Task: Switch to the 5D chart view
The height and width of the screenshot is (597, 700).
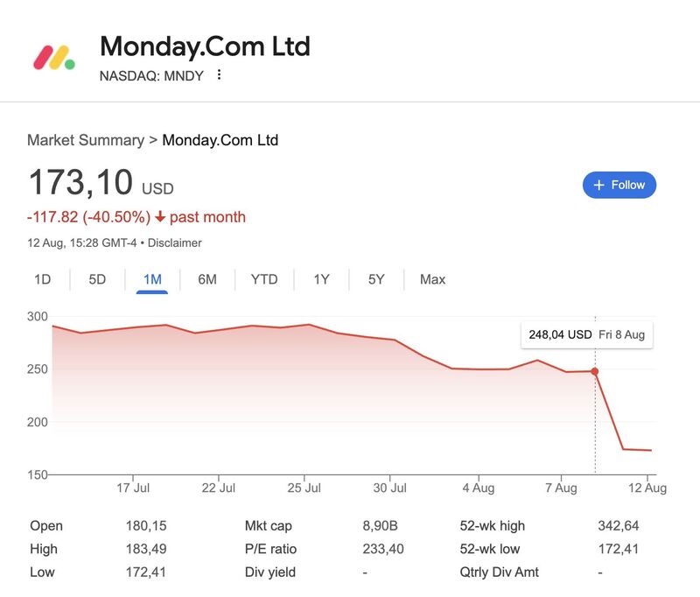Action: point(96,279)
